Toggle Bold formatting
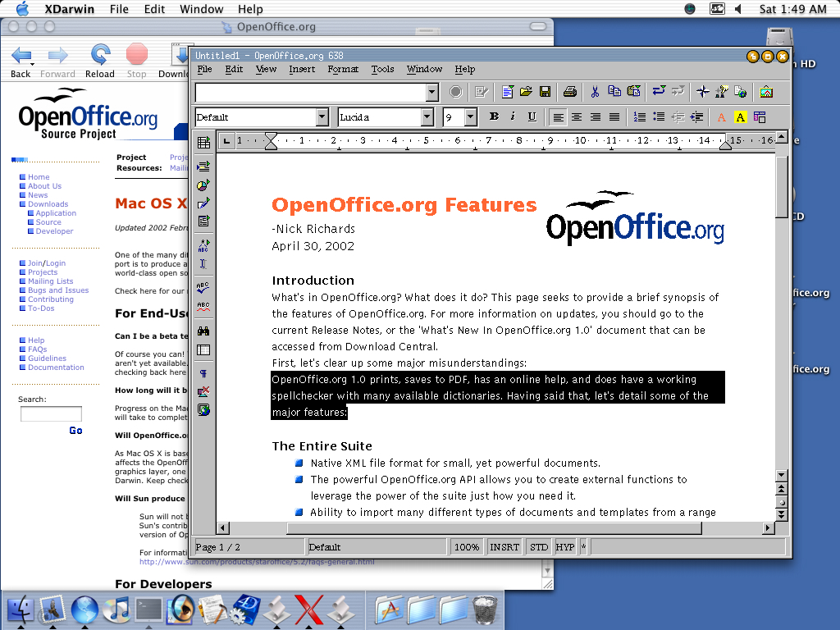This screenshot has height=630, width=840. 494,117
